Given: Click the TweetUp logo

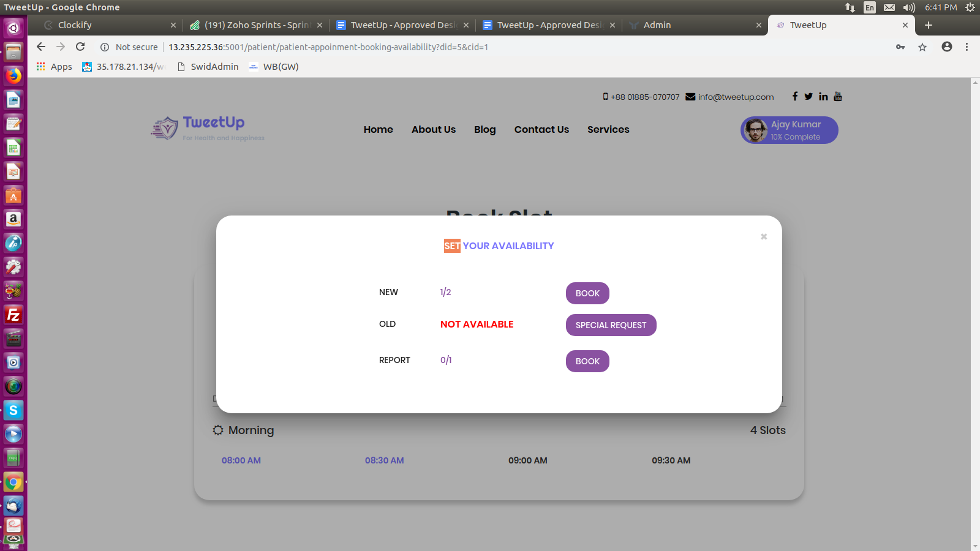Looking at the screenshot, I should coord(208,129).
